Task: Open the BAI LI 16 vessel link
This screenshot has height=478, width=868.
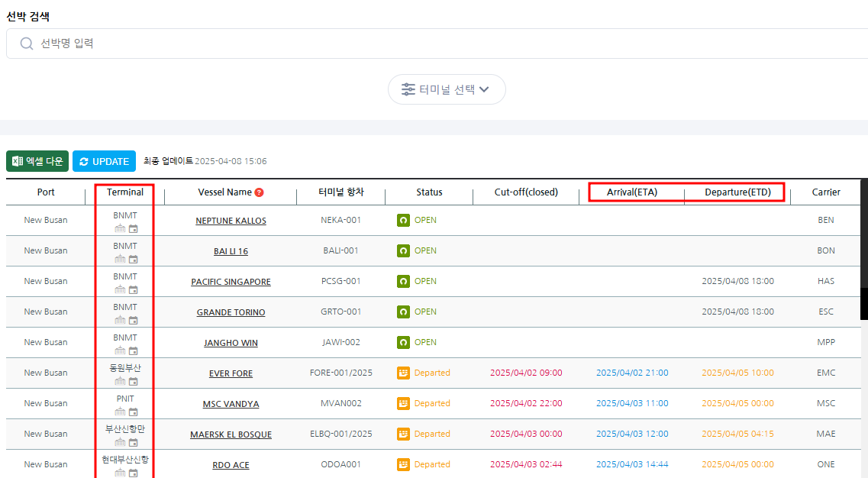Action: [x=231, y=251]
